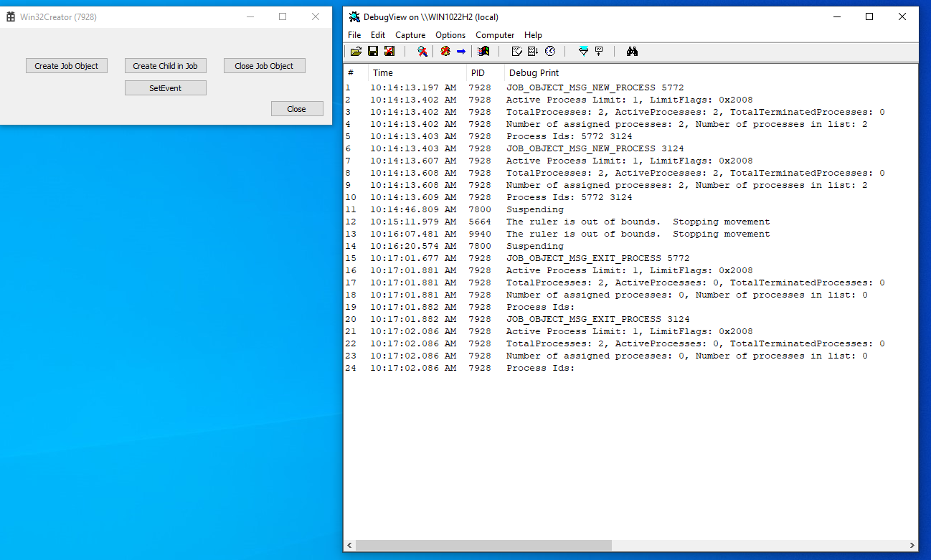Click the Save floppy disk toolbar icon
This screenshot has height=560, width=931.
pos(373,52)
